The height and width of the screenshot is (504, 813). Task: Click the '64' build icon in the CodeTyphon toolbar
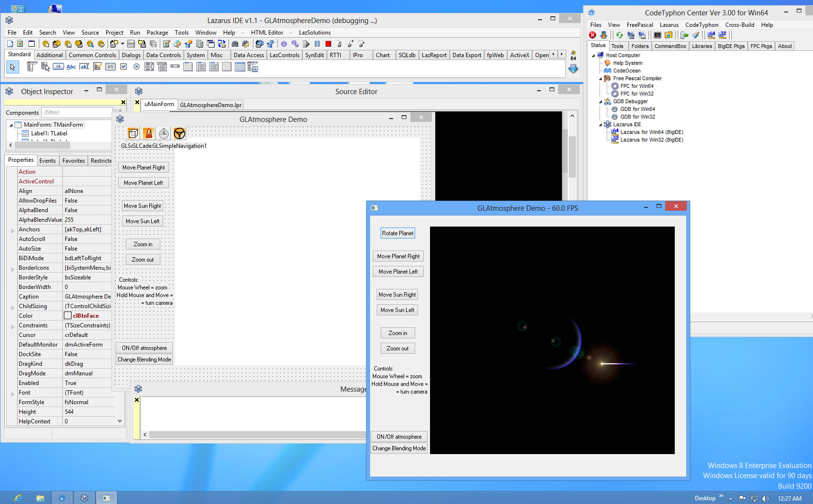click(711, 35)
